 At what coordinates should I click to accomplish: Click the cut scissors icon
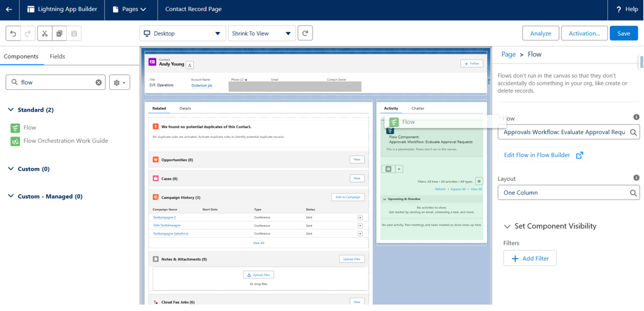(44, 33)
